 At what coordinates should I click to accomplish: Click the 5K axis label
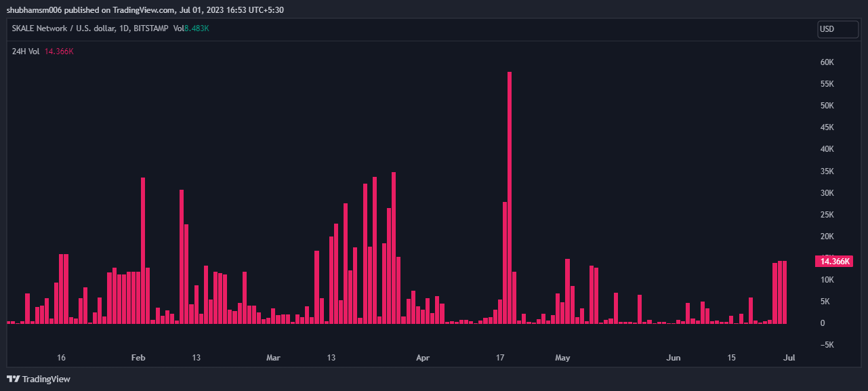tap(825, 302)
